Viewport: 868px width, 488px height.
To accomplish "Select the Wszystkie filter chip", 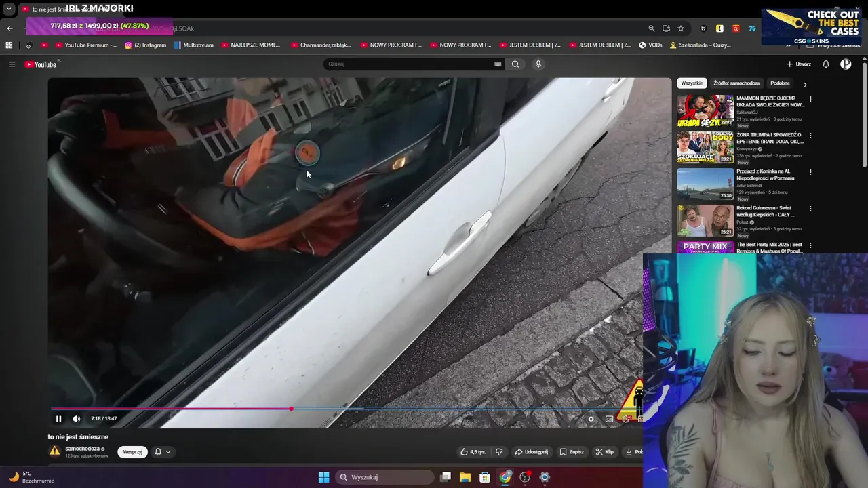I will coord(692,83).
